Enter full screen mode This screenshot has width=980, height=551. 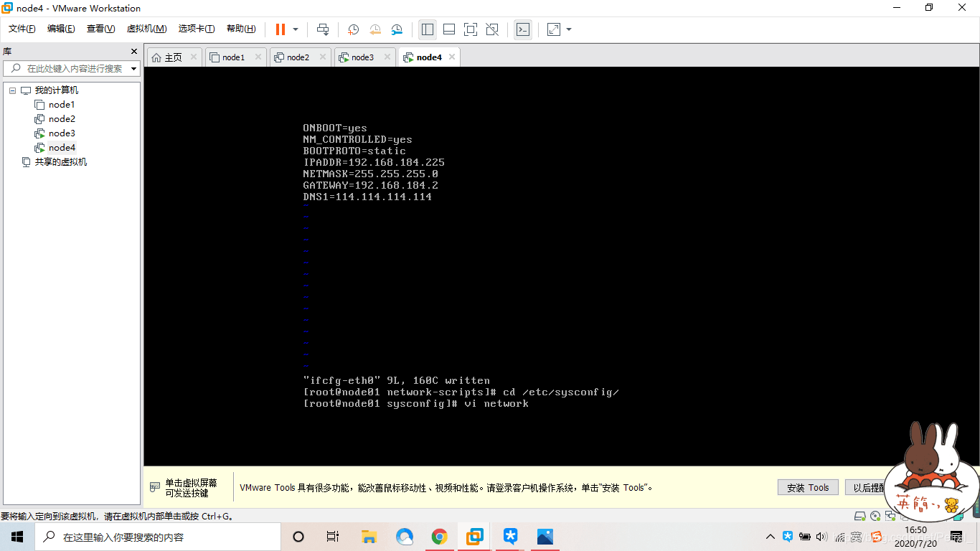(471, 29)
